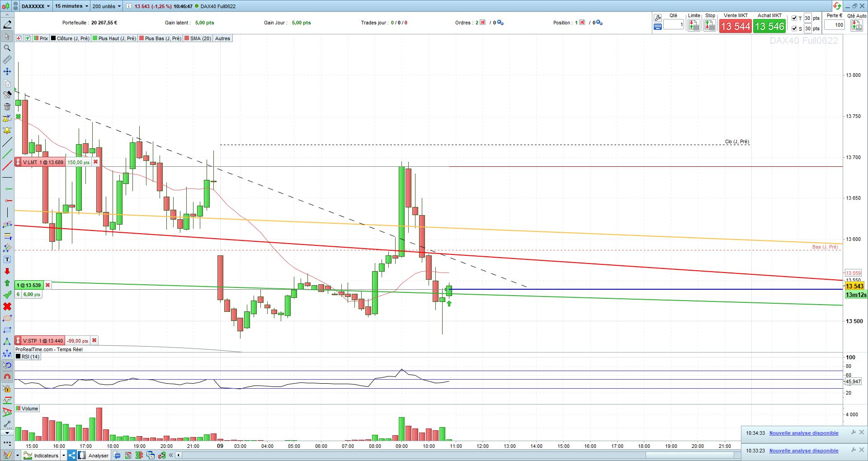The height and width of the screenshot is (461, 868).
Task: Open the DAXXXXX instrument dropdown
Action: [x=36, y=6]
